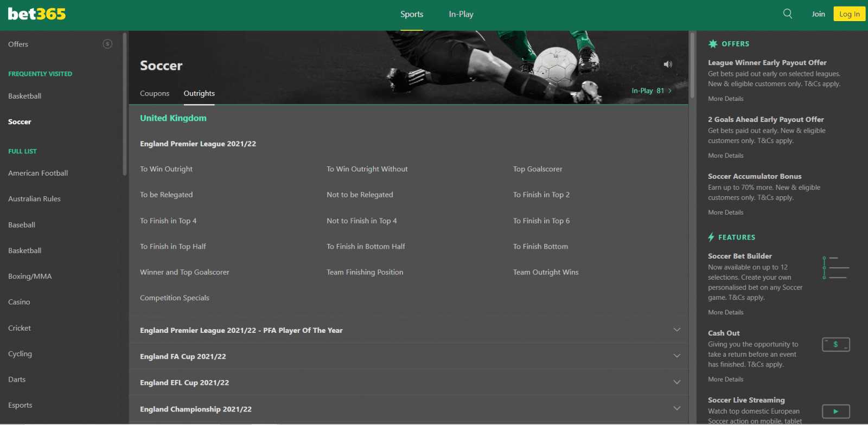Viewport: 868px width, 425px height.
Task: Click the Features lightning bolt icon
Action: [711, 237]
